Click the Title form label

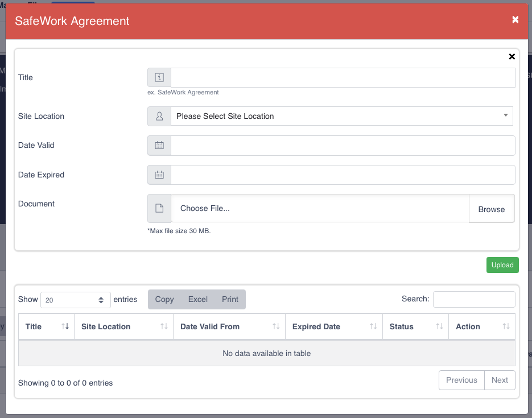pyautogui.click(x=26, y=77)
